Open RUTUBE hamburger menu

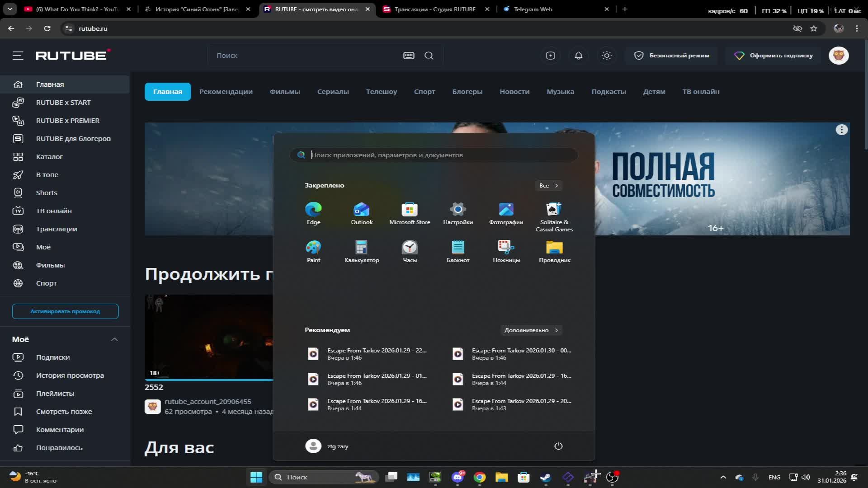pyautogui.click(x=18, y=56)
